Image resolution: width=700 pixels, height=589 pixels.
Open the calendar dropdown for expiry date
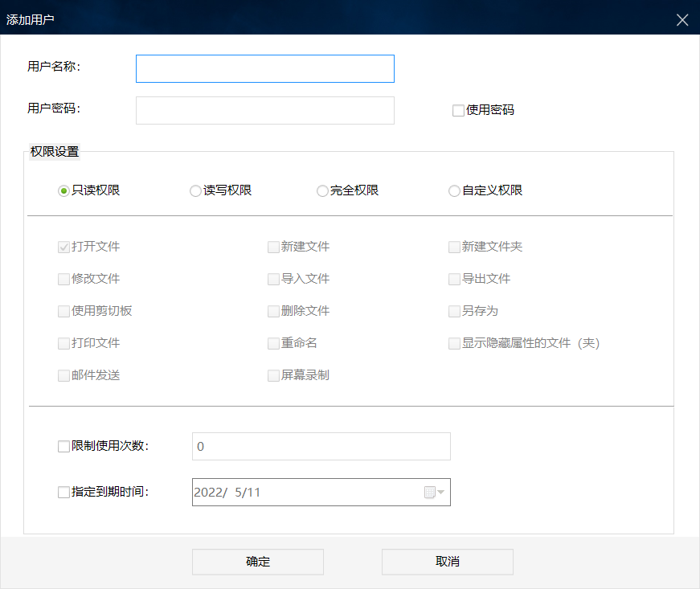(434, 492)
